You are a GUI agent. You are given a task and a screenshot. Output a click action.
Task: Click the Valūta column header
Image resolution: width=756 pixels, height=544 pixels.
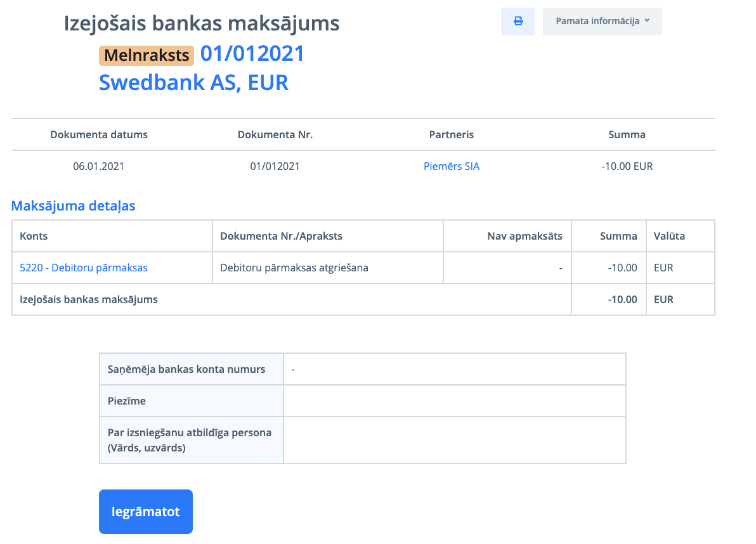[669, 236]
